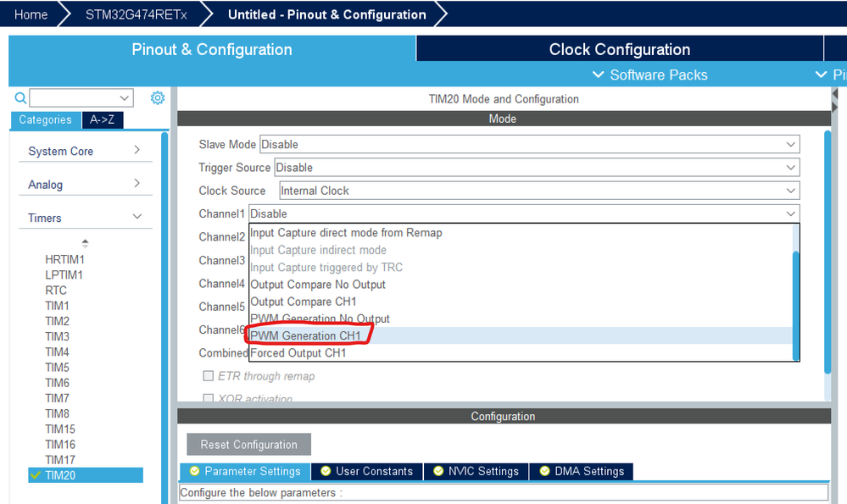847x504 pixels.
Task: Click into the peripheral search field
Action: tap(74, 97)
